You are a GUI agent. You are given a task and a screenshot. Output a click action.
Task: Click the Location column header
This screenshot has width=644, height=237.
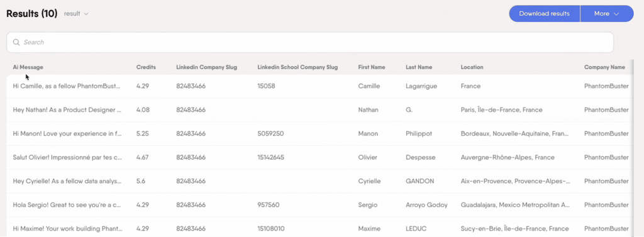(x=472, y=67)
